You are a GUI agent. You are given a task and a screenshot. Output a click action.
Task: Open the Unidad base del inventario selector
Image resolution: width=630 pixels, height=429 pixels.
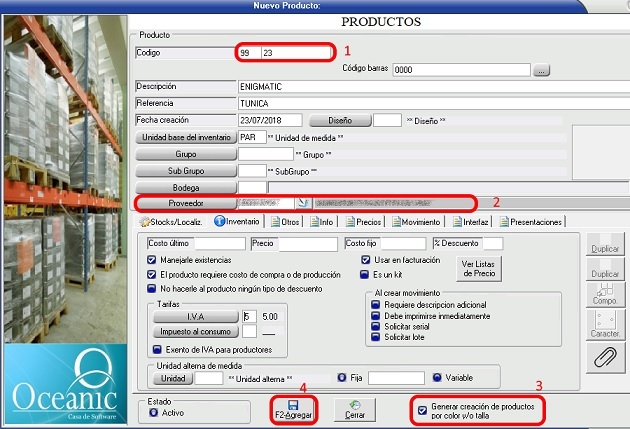[186, 137]
